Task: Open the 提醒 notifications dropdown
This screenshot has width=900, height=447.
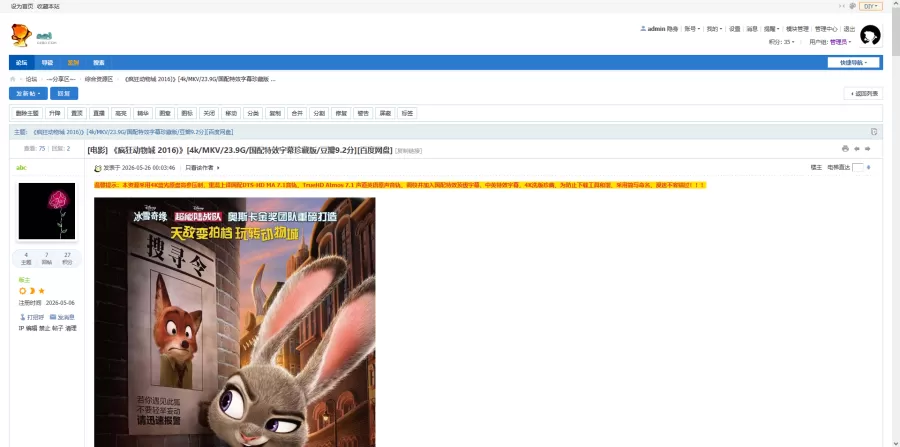Action: pos(771,29)
